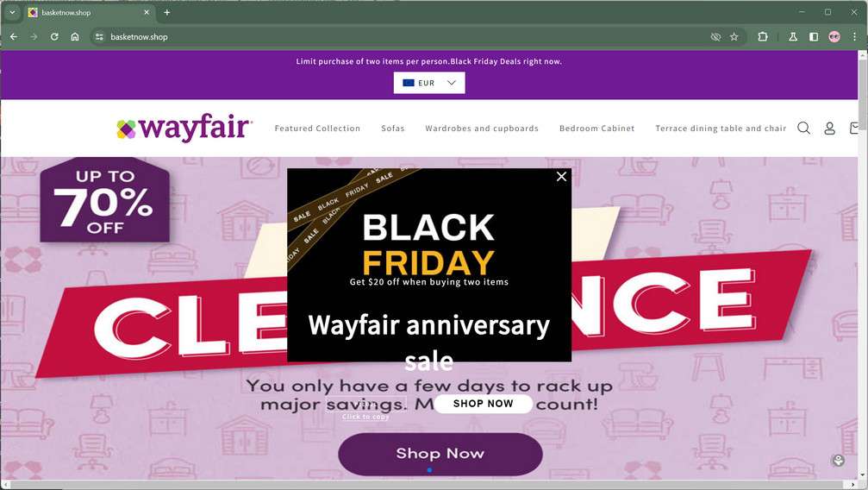The width and height of the screenshot is (868, 490).
Task: Expand the EUR currency dropdown
Action: (429, 83)
